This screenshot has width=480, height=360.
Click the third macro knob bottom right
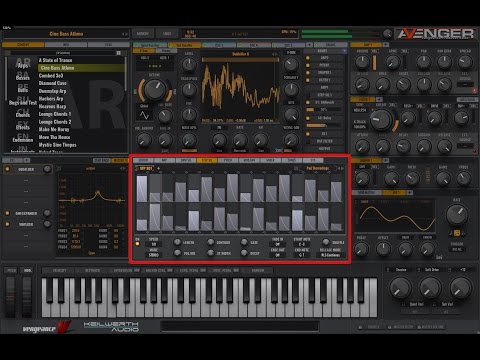460,288
